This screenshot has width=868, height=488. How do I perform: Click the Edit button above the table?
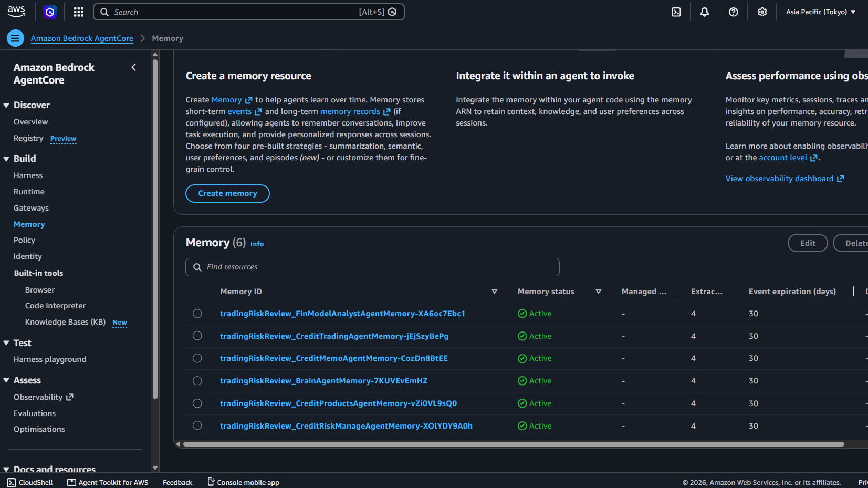tap(808, 243)
